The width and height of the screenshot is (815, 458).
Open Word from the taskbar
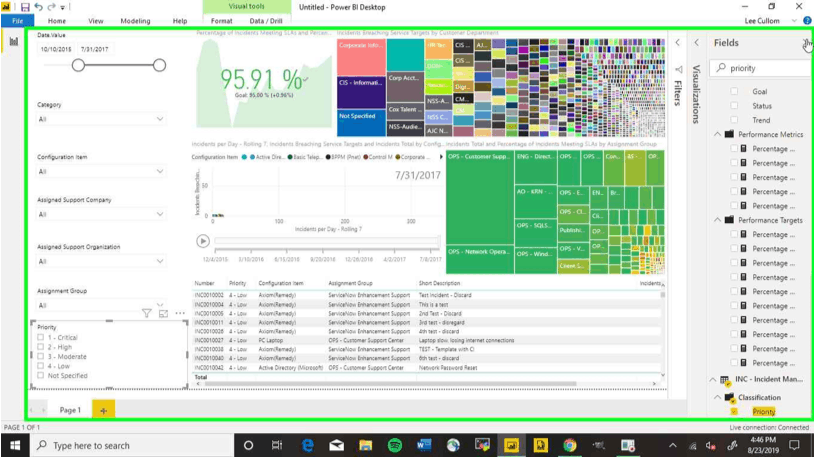tap(424, 446)
